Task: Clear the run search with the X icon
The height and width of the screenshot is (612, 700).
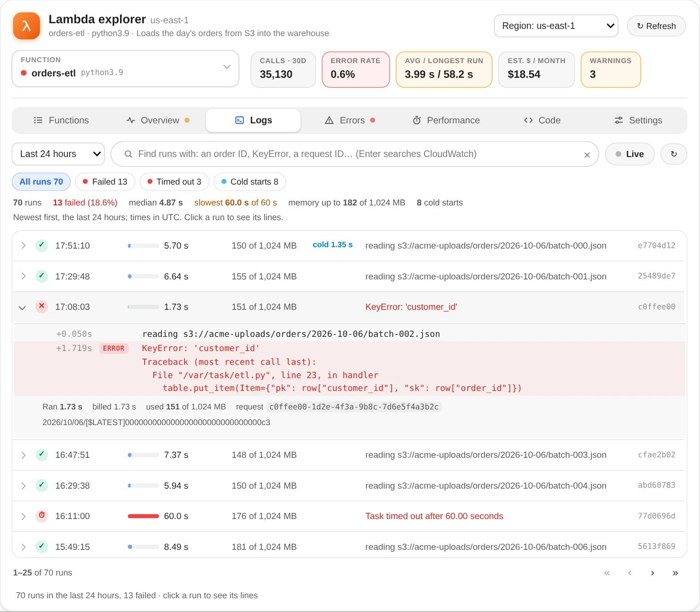Action: tap(587, 155)
